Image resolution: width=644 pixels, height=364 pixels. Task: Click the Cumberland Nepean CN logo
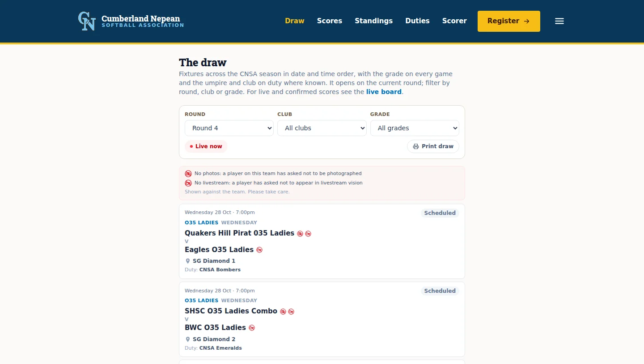[x=87, y=21]
